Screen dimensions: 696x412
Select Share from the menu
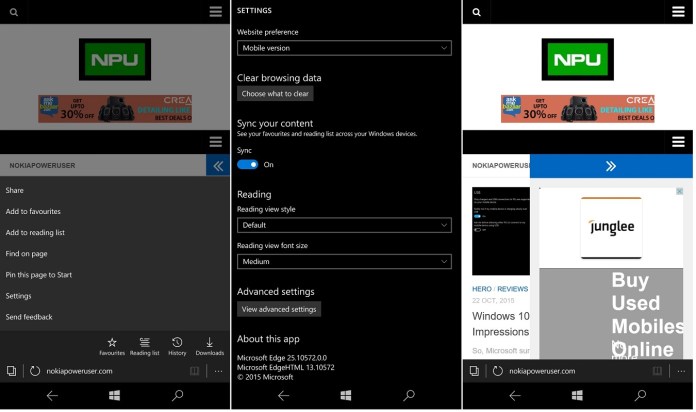[x=15, y=190]
